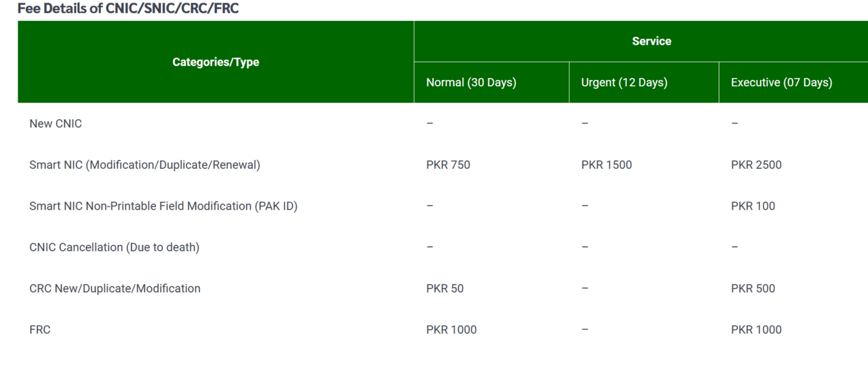Click the FRC row label

40,330
